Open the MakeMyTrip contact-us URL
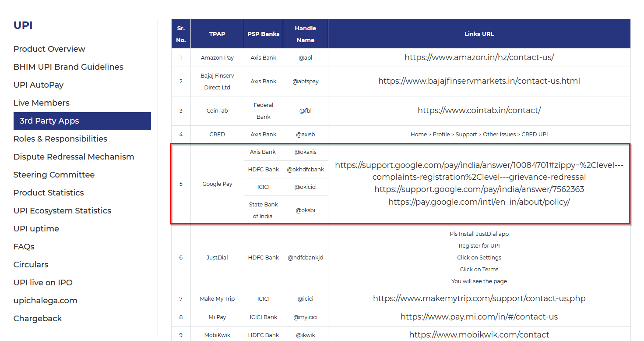This screenshot has width=644, height=341. coord(479,299)
